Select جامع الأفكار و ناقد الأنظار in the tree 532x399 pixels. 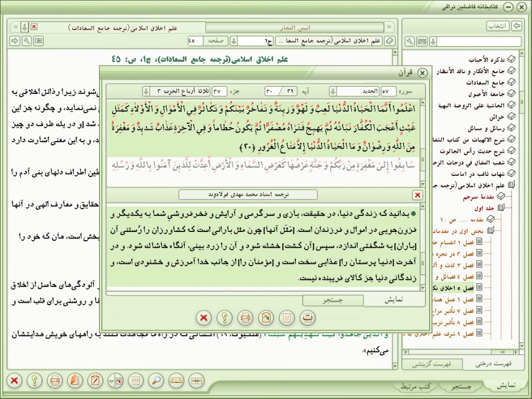coord(471,71)
